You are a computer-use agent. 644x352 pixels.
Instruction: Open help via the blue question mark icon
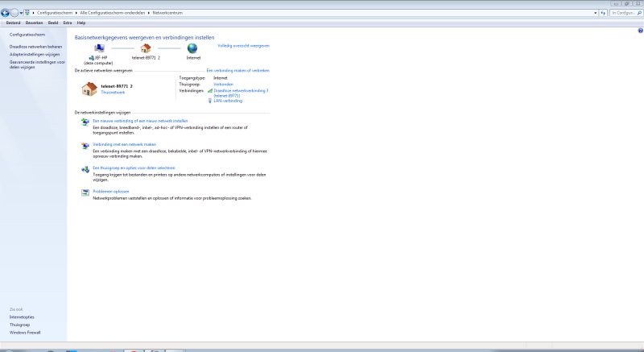pyautogui.click(x=639, y=30)
